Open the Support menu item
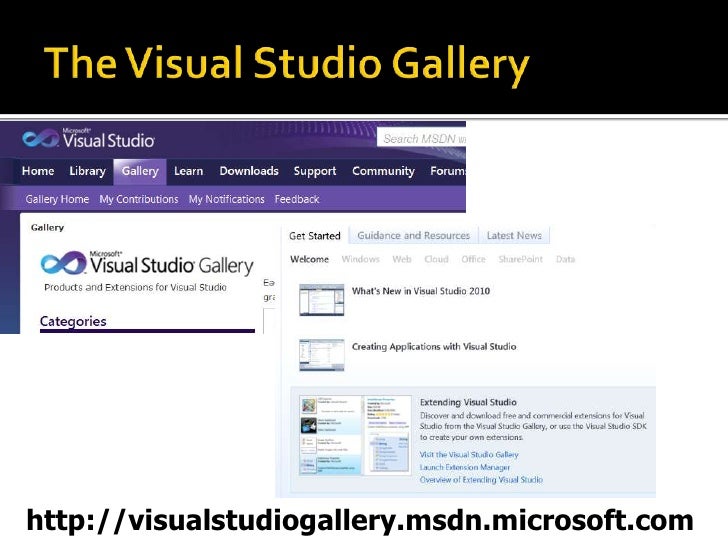This screenshot has width=728, height=546. click(x=315, y=171)
